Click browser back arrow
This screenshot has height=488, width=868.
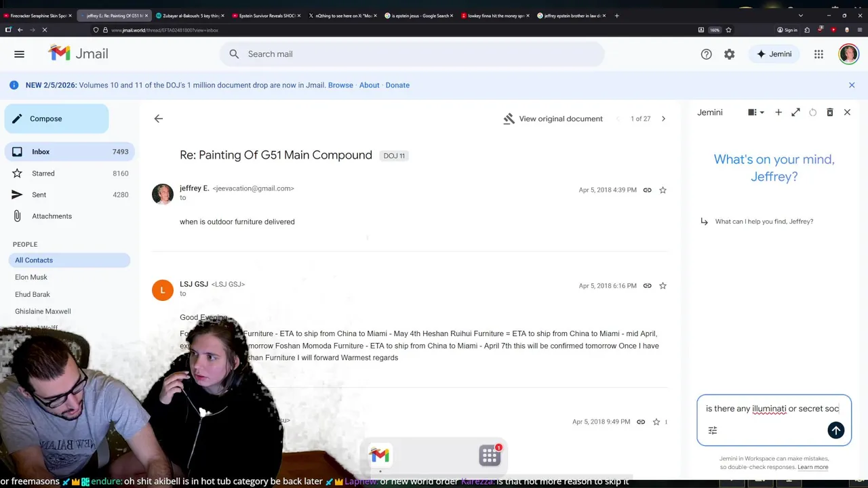click(20, 30)
